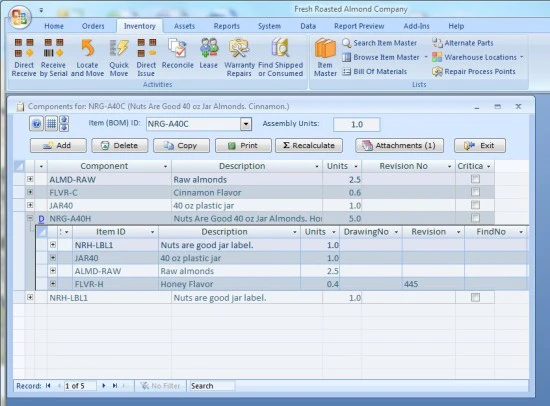This screenshot has width=550, height=406.
Task: Click the Print button
Action: coord(243,145)
